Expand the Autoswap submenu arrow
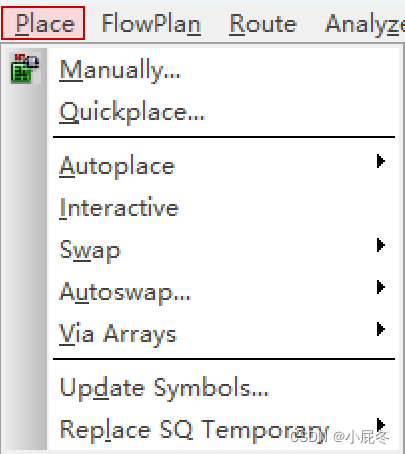405x454 pixels. [x=381, y=287]
